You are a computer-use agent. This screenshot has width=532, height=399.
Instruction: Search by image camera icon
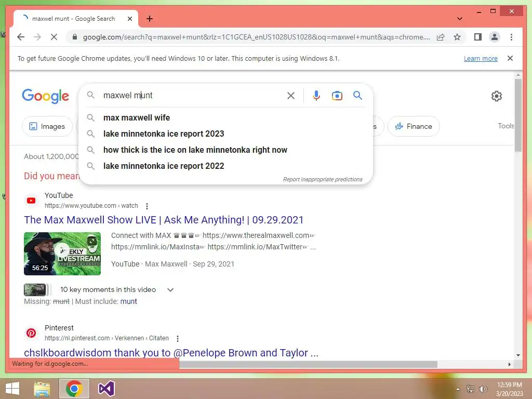(337, 96)
